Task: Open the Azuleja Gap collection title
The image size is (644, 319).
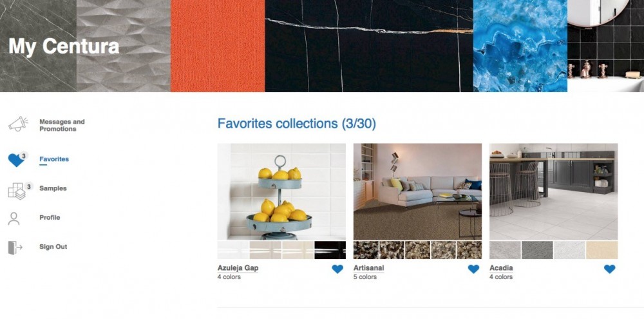Action: 238,268
